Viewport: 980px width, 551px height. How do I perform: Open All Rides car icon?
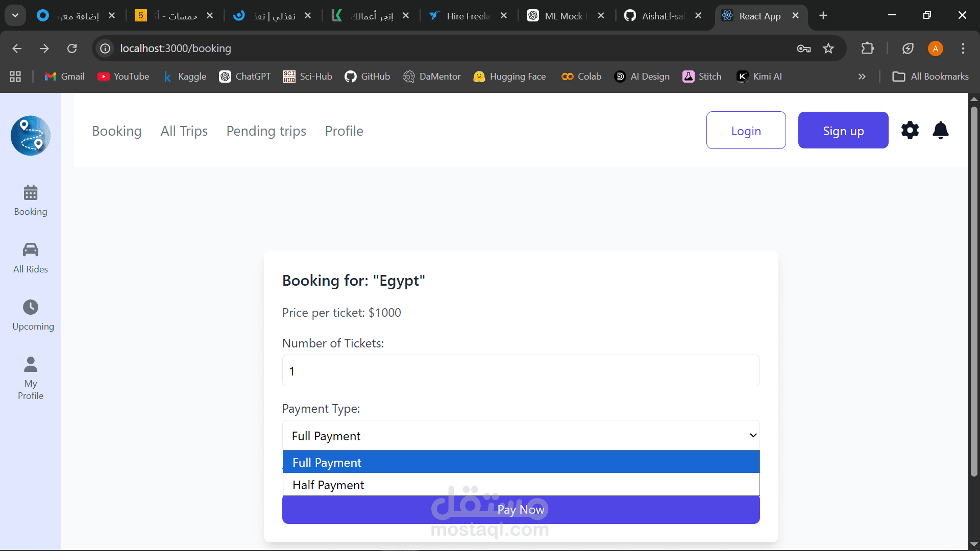pos(31,250)
